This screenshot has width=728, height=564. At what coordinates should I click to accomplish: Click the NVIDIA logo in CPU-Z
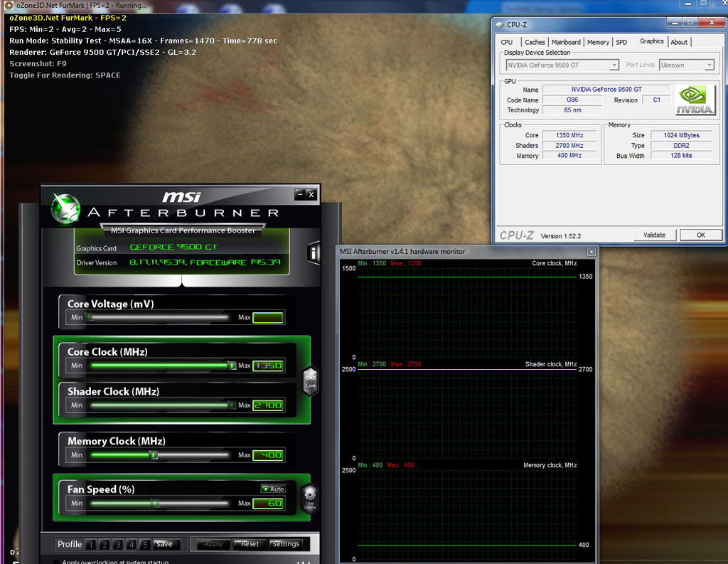(x=695, y=100)
